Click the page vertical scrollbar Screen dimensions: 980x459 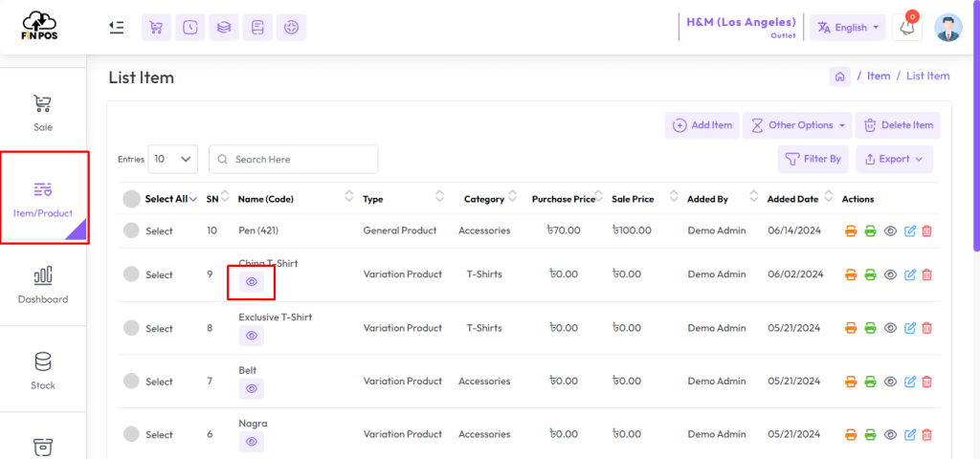[x=977, y=125]
